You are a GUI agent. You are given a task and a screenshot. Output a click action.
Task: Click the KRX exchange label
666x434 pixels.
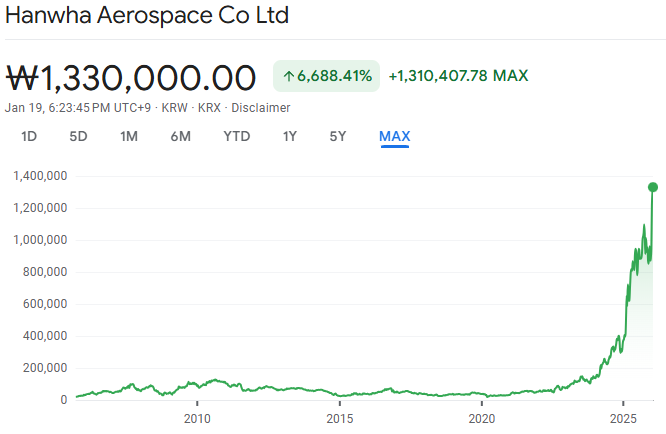(210, 107)
